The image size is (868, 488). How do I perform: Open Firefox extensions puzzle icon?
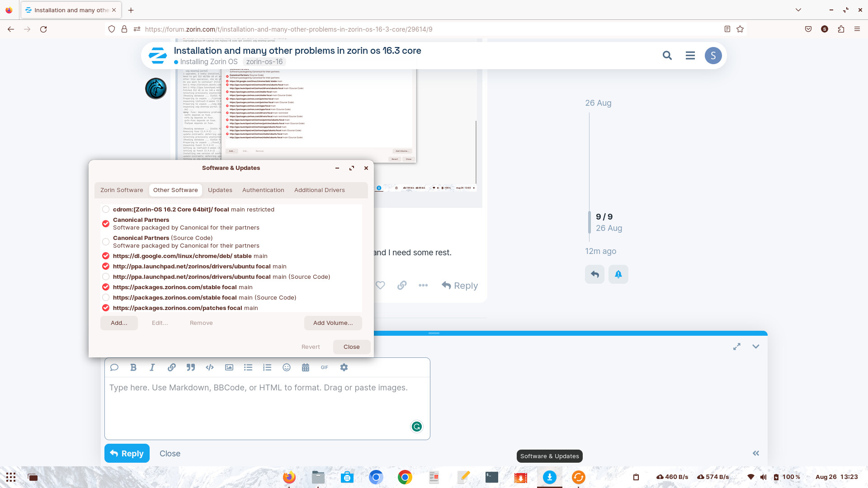[x=841, y=29]
